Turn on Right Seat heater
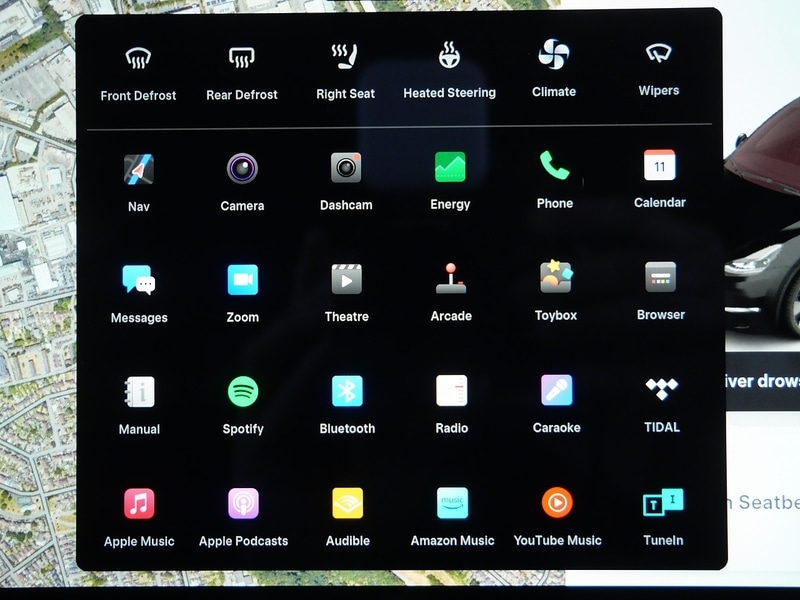Viewport: 800px width, 600px height. [345, 57]
